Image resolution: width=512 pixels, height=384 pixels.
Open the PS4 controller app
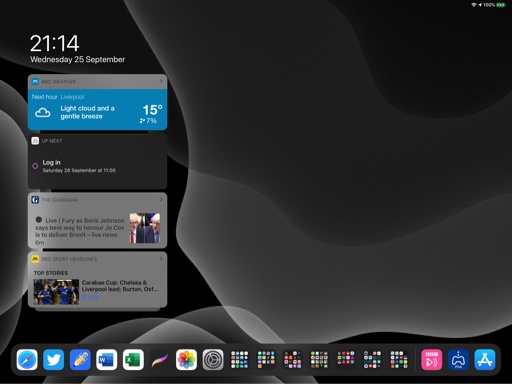tap(458, 360)
